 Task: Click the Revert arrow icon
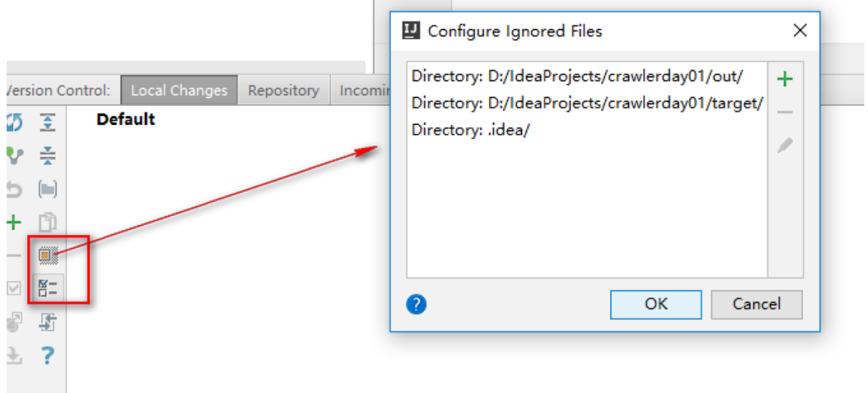click(14, 189)
